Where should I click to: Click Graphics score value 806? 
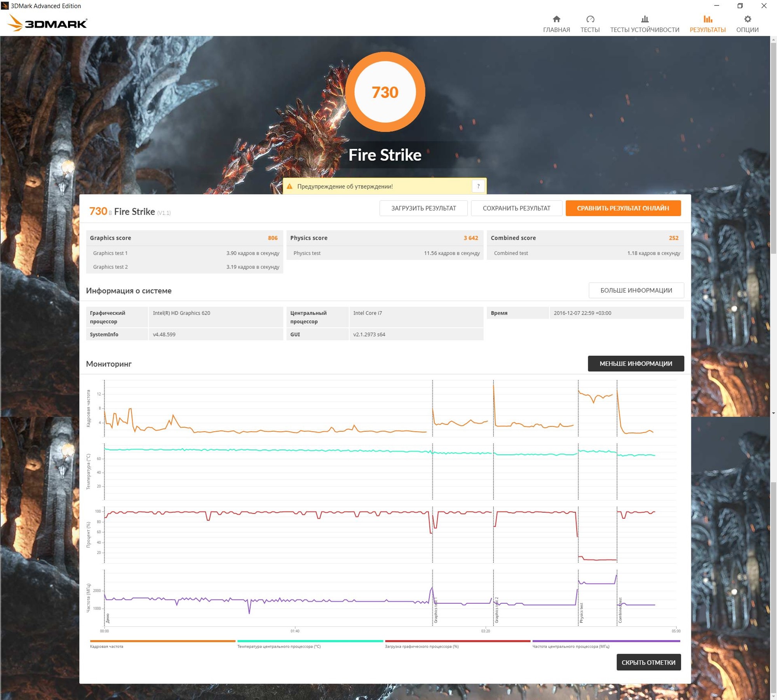pyautogui.click(x=273, y=238)
